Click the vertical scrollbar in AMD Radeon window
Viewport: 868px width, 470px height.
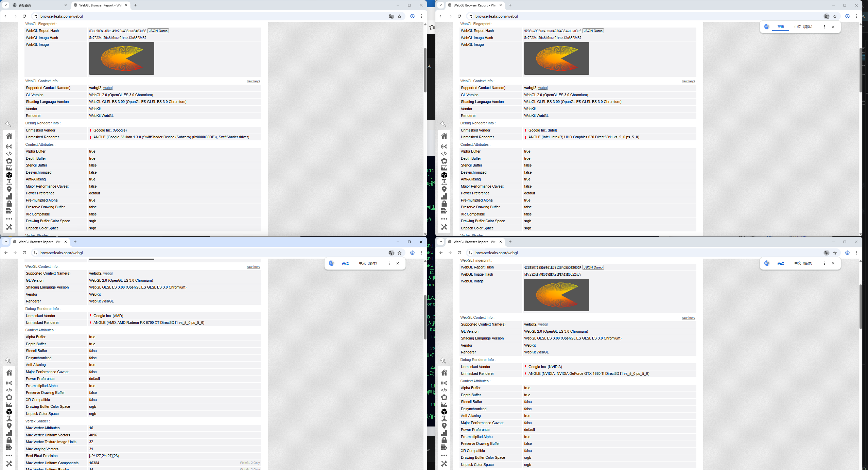pos(425,317)
